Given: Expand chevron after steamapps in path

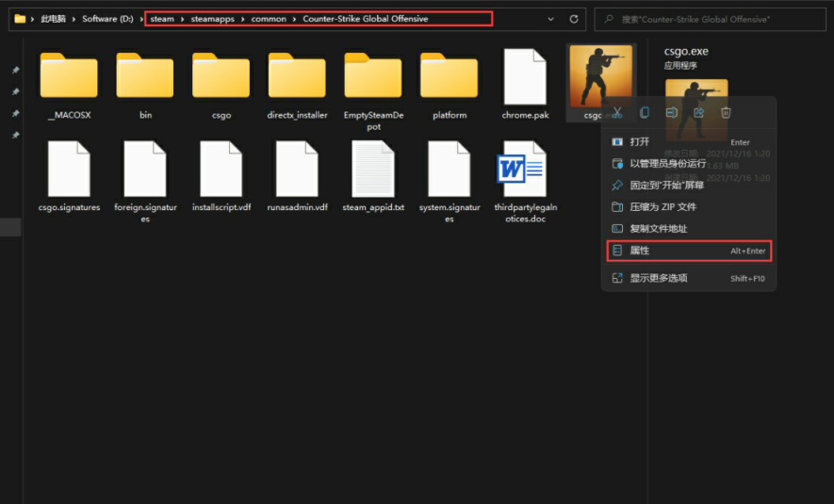Looking at the screenshot, I should pyautogui.click(x=242, y=19).
